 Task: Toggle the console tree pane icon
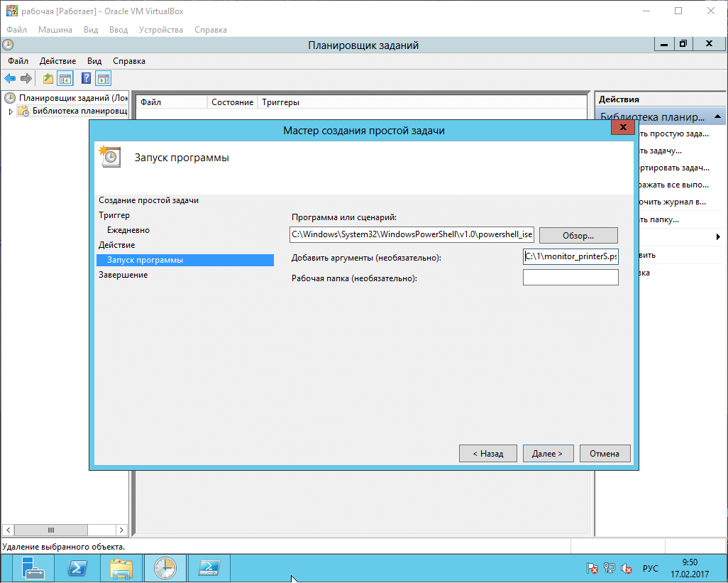coord(65,79)
